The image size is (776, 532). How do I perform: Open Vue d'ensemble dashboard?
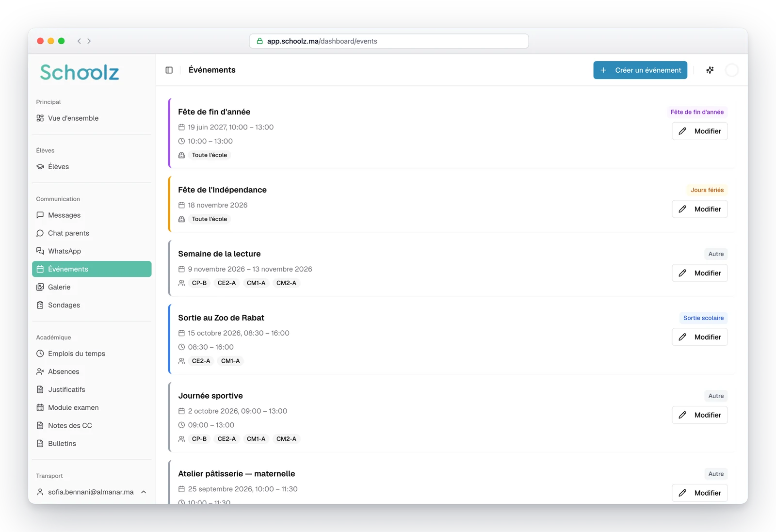click(x=92, y=118)
